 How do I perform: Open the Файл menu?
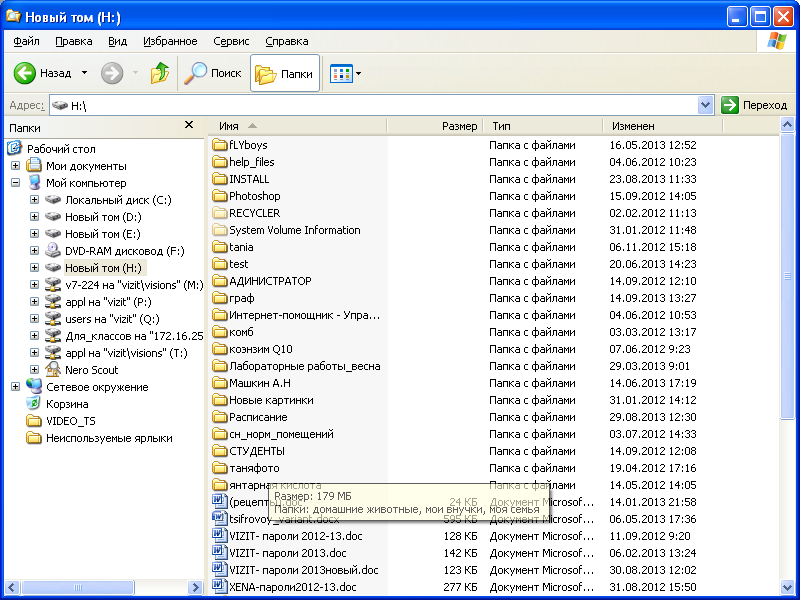[26, 41]
